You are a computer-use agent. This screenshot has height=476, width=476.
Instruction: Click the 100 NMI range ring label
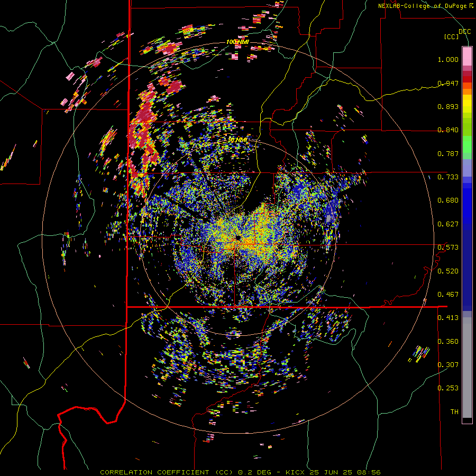pos(237,42)
